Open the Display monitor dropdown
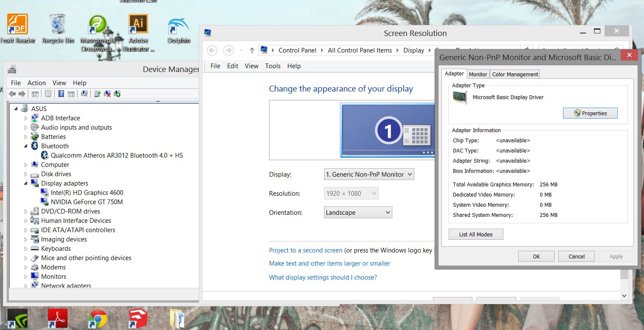The image size is (644, 330). point(369,174)
